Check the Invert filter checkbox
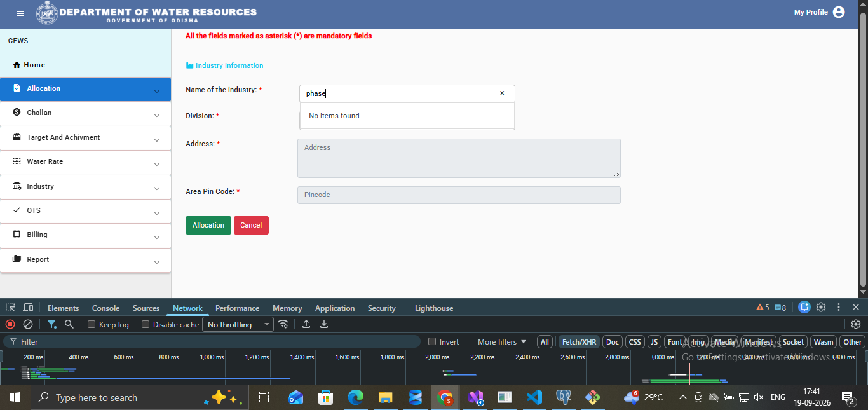Screen dimensions: 868x410 [432, 341]
